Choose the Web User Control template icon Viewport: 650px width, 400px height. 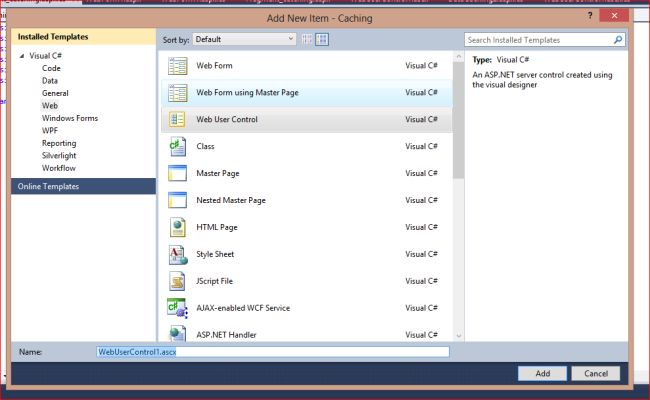(x=177, y=120)
